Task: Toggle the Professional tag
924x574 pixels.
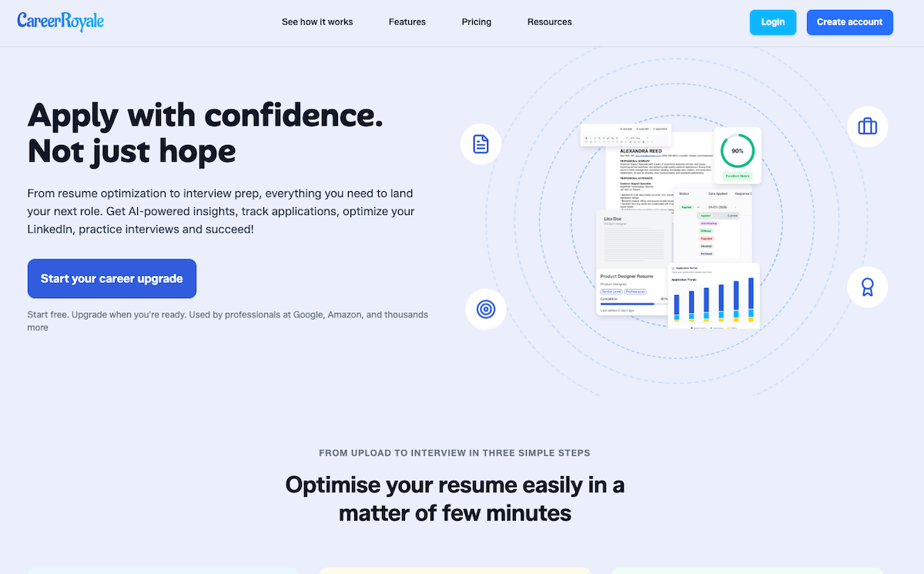Action: (636, 292)
